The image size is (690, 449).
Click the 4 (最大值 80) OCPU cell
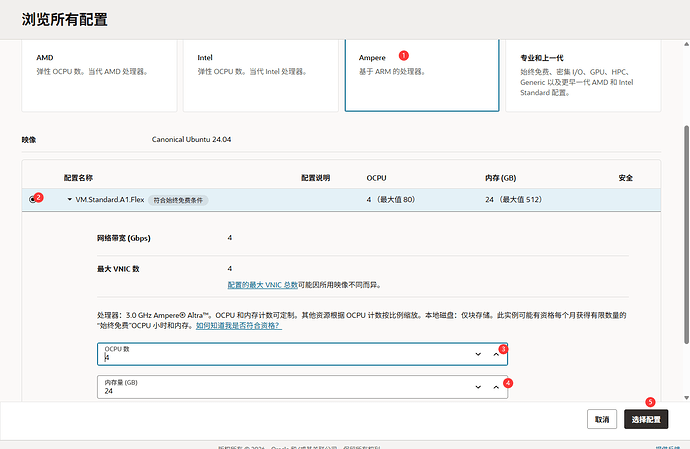click(391, 199)
